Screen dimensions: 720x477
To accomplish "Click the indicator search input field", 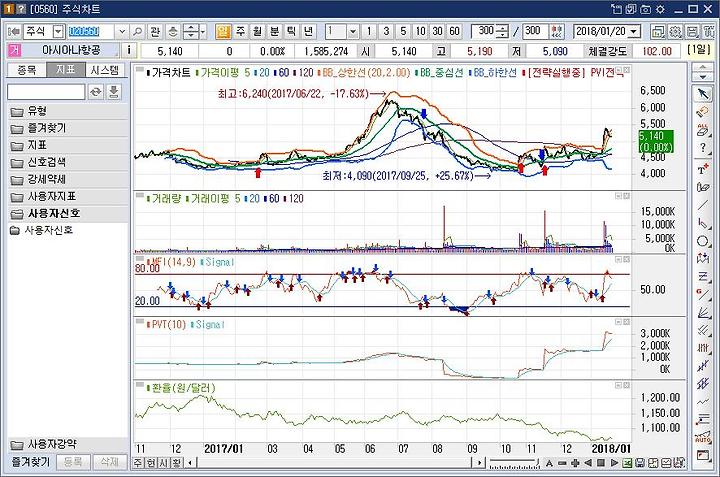I will point(46,92).
